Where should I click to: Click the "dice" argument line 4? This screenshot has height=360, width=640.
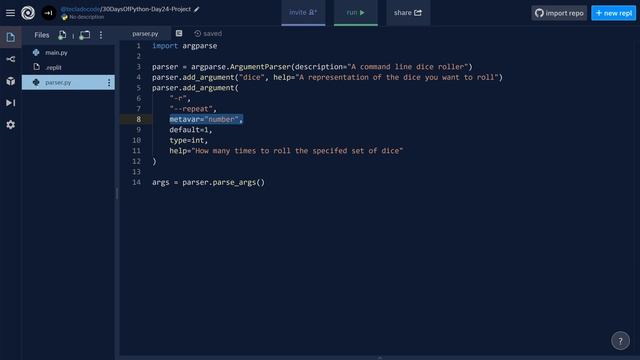click(x=327, y=77)
